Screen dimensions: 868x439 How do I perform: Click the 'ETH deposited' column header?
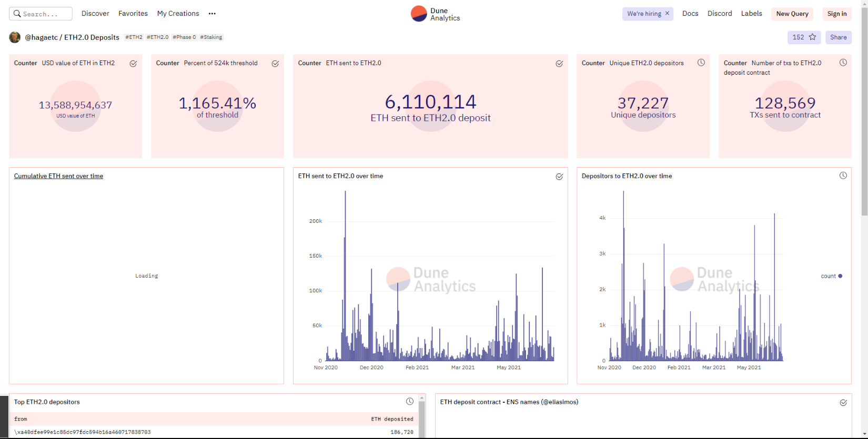392,419
